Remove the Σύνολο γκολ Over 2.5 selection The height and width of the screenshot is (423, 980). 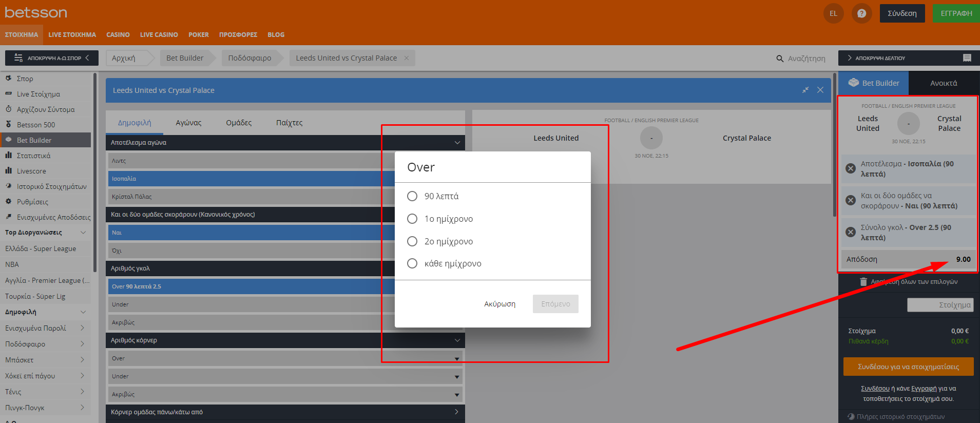tap(851, 232)
